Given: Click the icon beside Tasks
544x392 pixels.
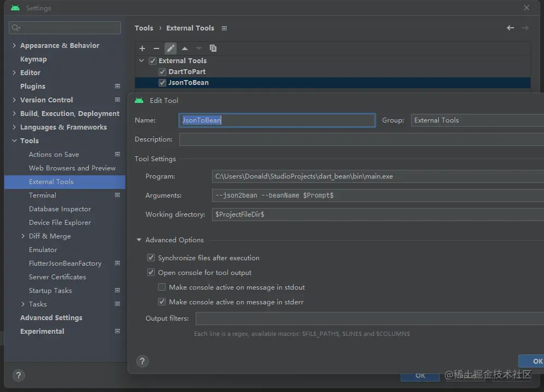Looking at the screenshot, I should (x=117, y=304).
